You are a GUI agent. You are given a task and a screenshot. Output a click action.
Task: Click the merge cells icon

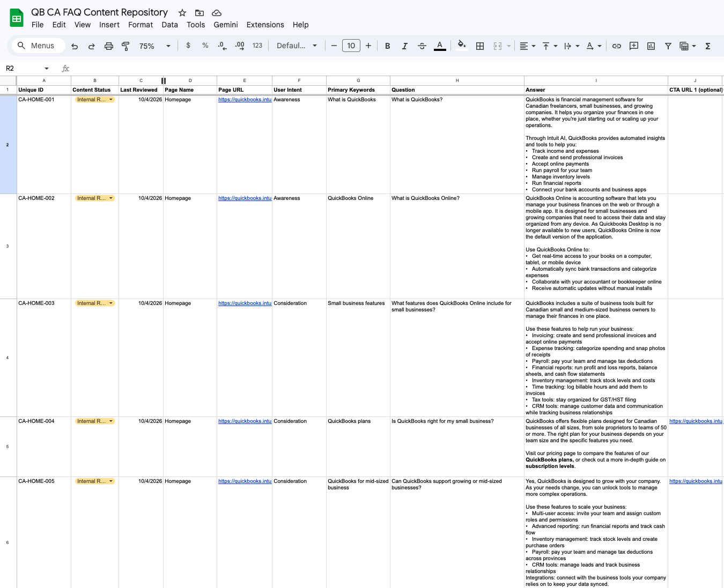pyautogui.click(x=498, y=46)
